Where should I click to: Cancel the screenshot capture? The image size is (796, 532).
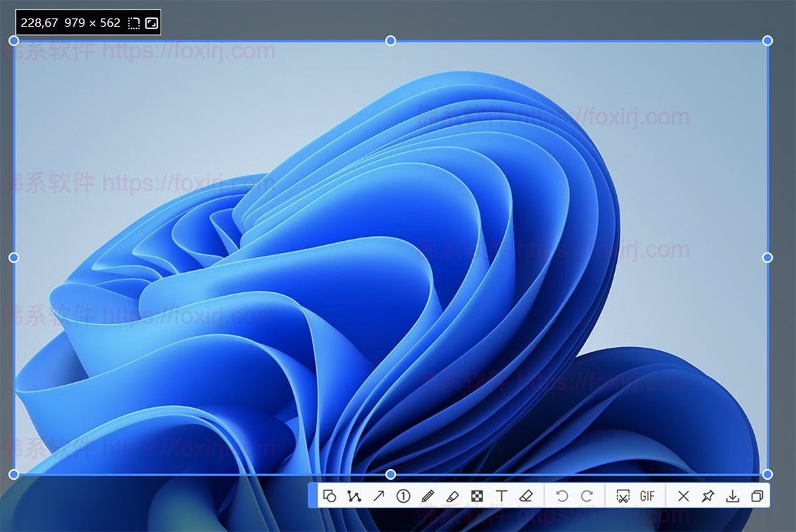pyautogui.click(x=684, y=496)
